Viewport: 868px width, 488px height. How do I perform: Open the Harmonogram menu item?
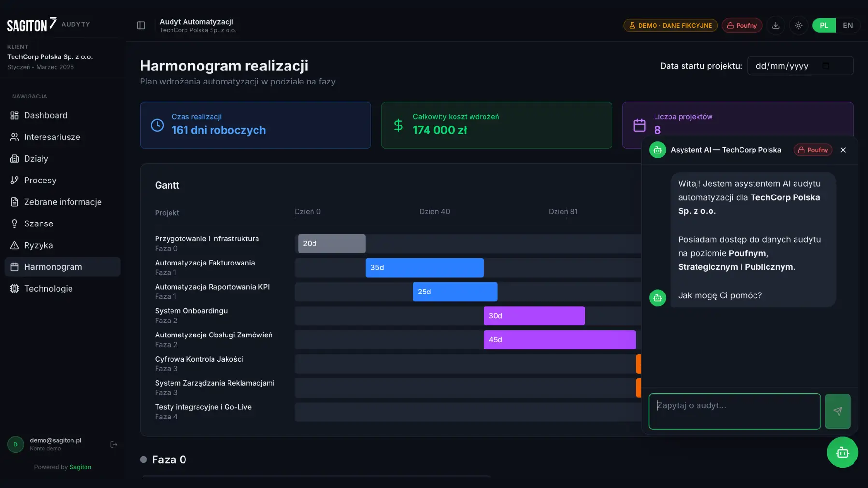(x=52, y=266)
